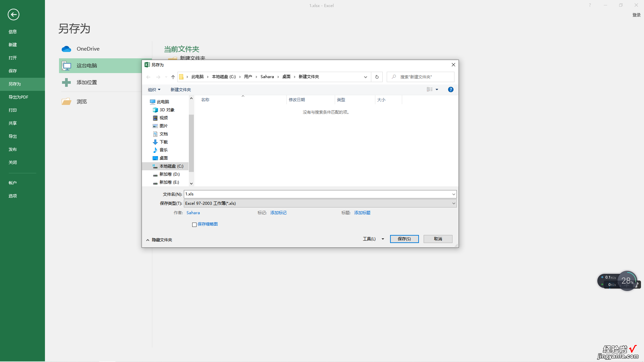644x362 pixels.
Task: Open the 打印 backstage tab
Action: point(13,110)
